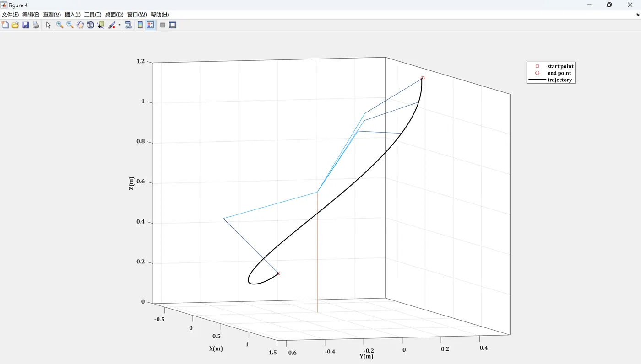Insert a colorbar from the toolbar
641x364 pixels.
pos(140,25)
